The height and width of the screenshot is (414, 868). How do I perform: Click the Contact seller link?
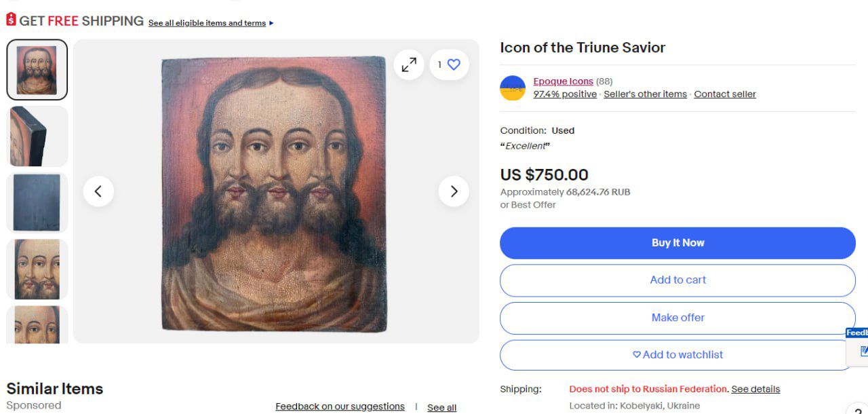pos(724,94)
